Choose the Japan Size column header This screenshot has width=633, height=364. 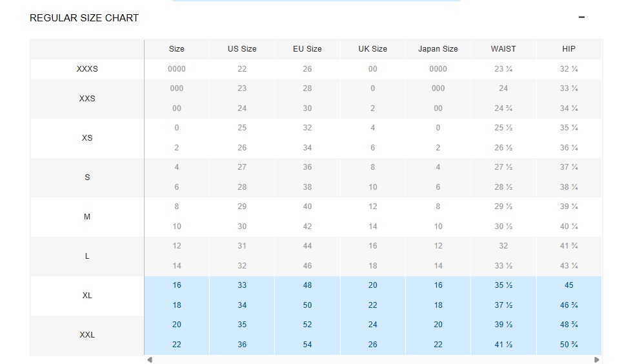[438, 49]
